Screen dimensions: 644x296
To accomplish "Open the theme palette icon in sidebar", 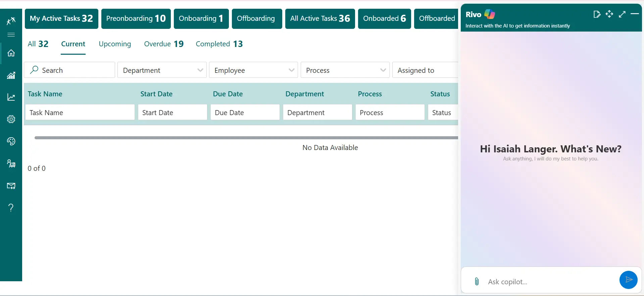I will tap(11, 141).
